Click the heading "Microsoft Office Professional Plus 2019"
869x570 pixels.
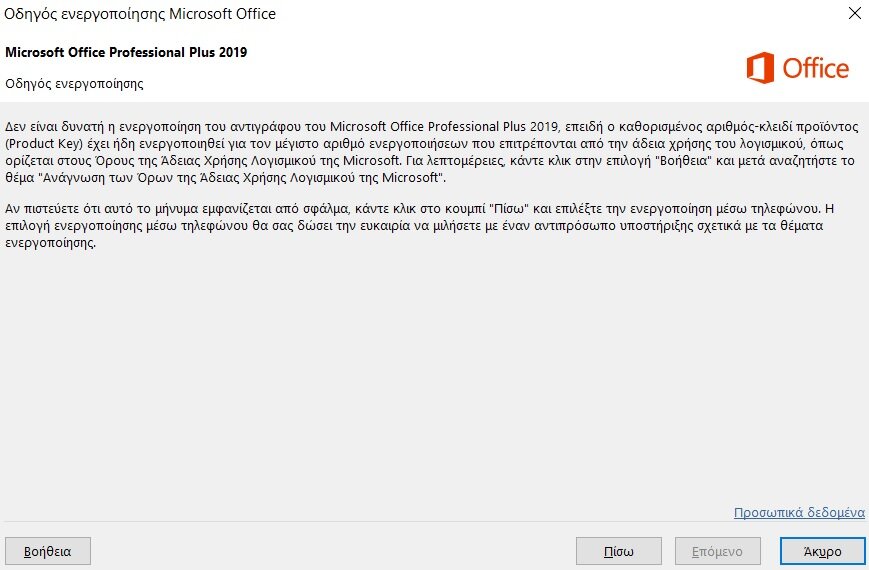tap(126, 52)
